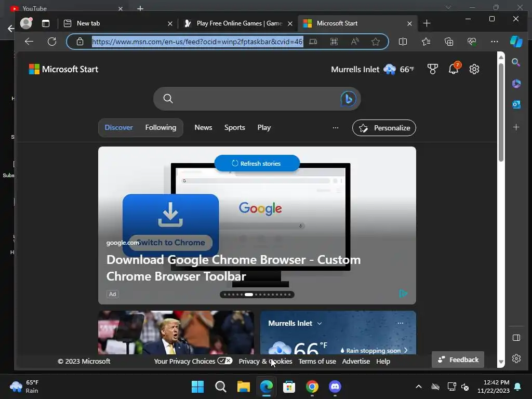The height and width of the screenshot is (399, 532).
Task: Open Edge Settings and more menu
Action: [x=495, y=42]
